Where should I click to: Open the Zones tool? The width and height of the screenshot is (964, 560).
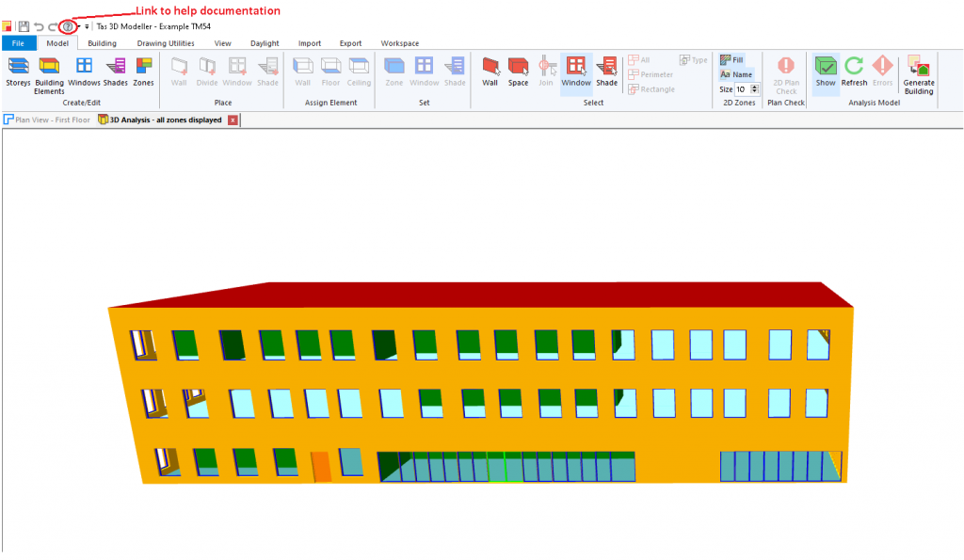tap(143, 68)
